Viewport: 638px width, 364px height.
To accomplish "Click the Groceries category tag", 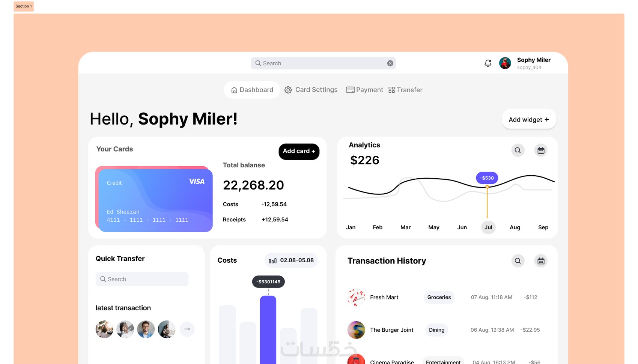I will [439, 297].
